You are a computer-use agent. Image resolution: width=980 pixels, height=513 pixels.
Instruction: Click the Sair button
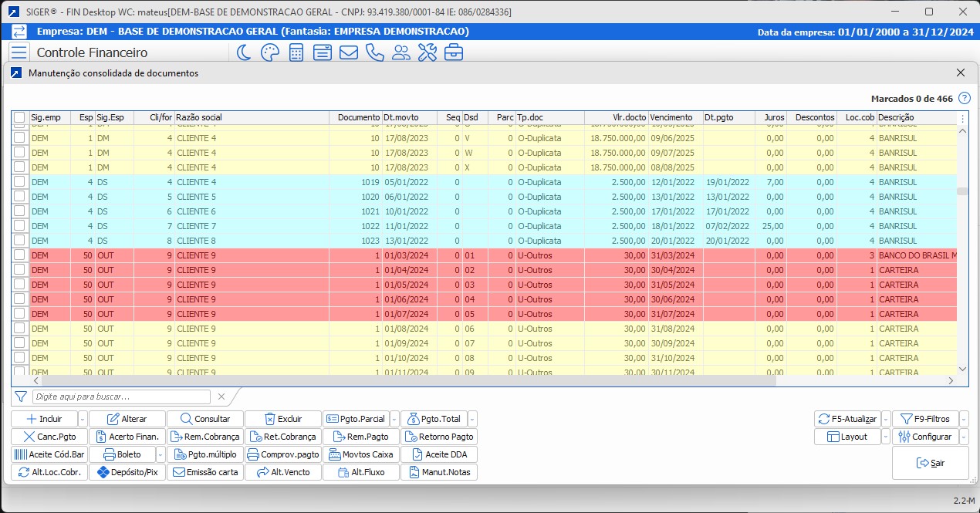[x=930, y=463]
